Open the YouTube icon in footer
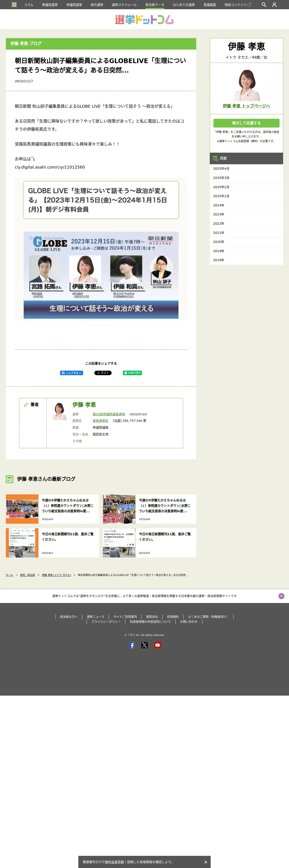This screenshot has width=289, height=868. coord(158,645)
